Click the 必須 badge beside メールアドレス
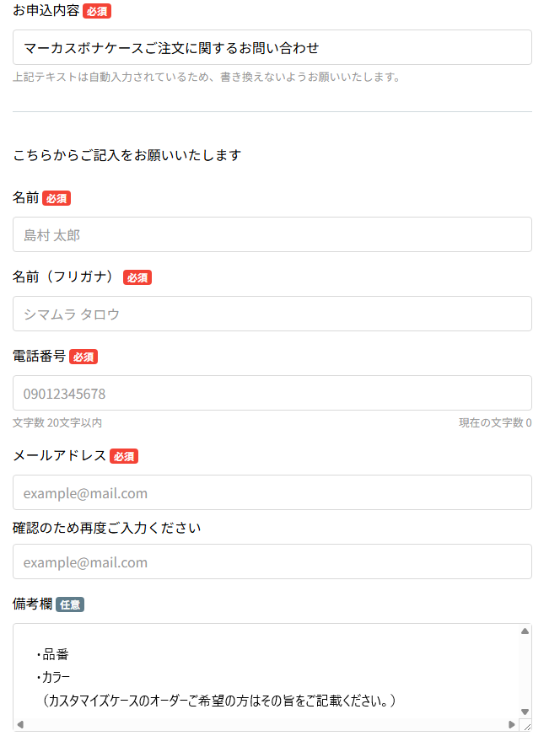This screenshot has height=736, width=560. [x=124, y=456]
